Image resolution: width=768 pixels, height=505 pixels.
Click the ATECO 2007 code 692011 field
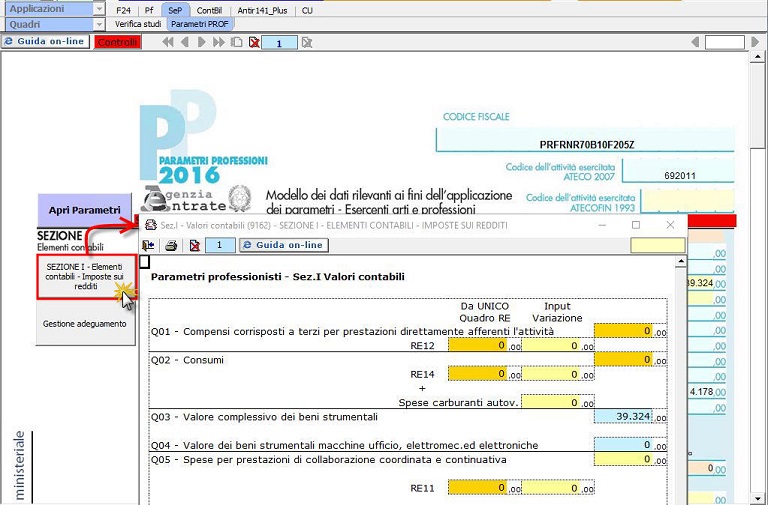[x=679, y=171]
